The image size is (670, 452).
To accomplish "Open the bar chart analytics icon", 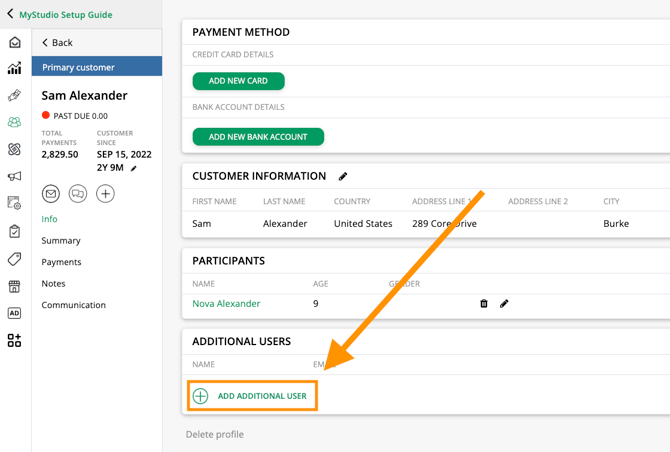I will [14, 69].
